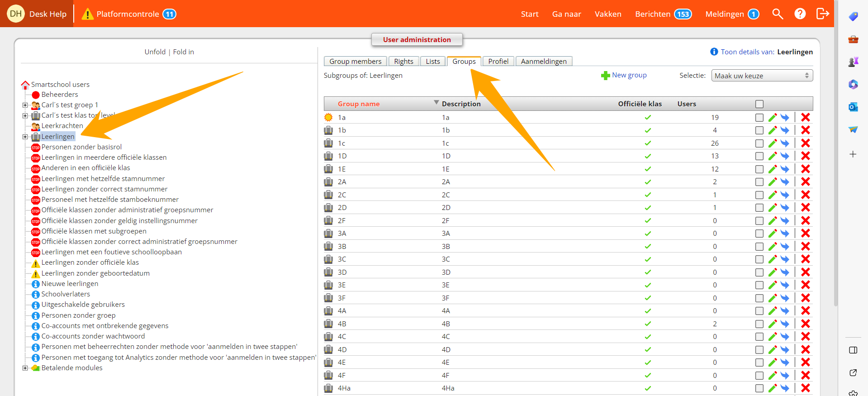Check the checkbox for group 1b
This screenshot has width=868, height=396.
759,130
